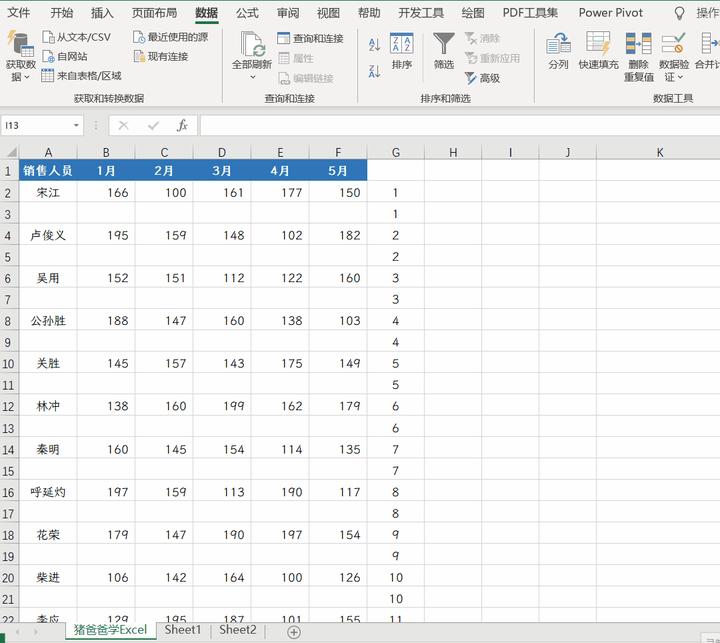Click the 数据验证 (Data Validation) icon
This screenshot has height=643, width=720.
click(674, 44)
